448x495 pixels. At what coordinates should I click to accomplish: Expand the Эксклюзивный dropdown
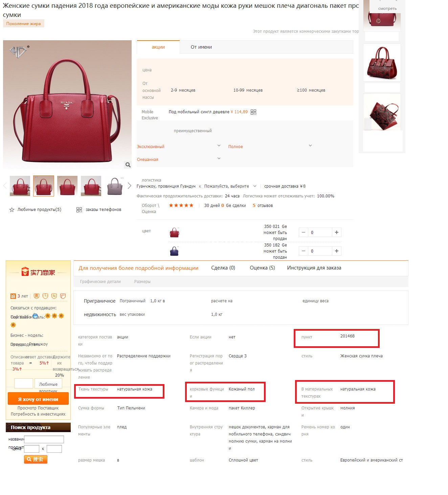tap(219, 146)
